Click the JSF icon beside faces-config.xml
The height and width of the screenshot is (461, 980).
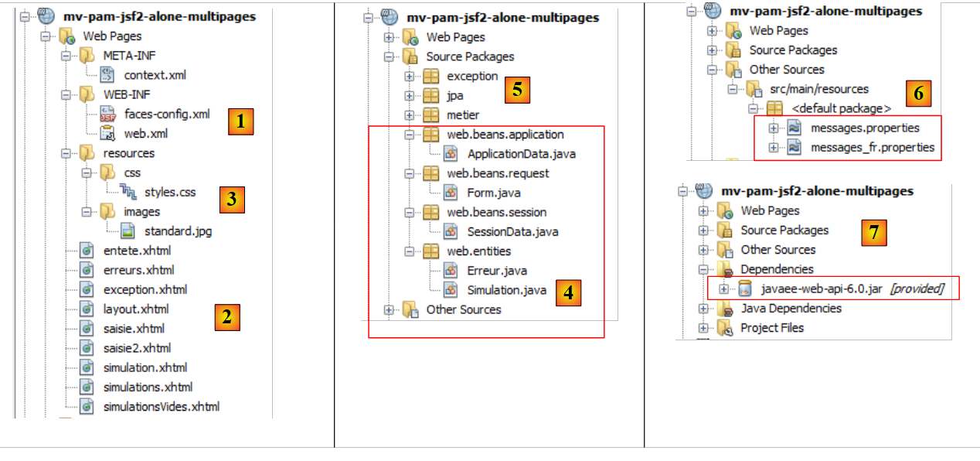(x=107, y=114)
